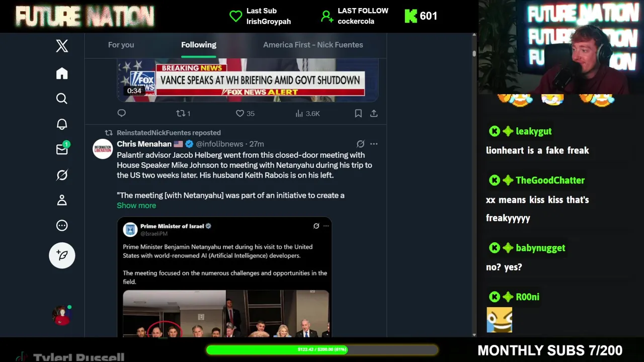Click streamer webcam feed
The height and width of the screenshot is (362, 644).
pos(561,47)
